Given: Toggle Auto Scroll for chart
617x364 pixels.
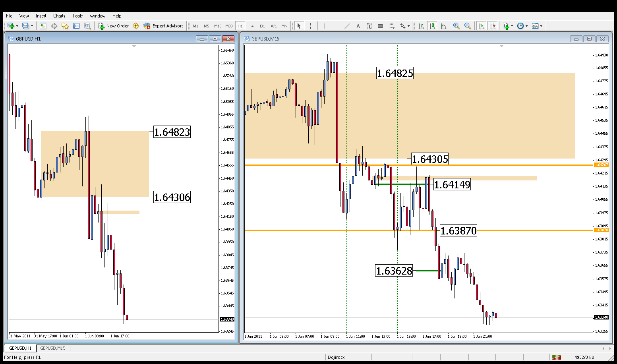Looking at the screenshot, I should click(x=482, y=26).
